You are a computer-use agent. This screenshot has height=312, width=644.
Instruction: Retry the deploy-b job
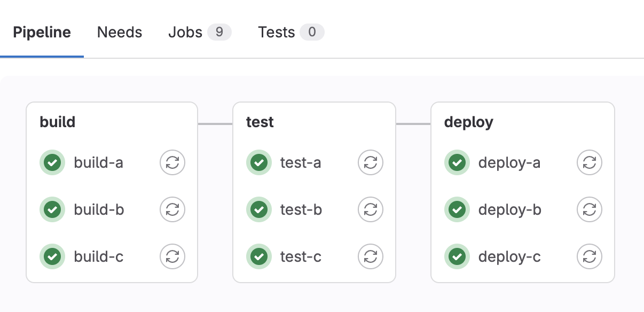pyautogui.click(x=589, y=209)
